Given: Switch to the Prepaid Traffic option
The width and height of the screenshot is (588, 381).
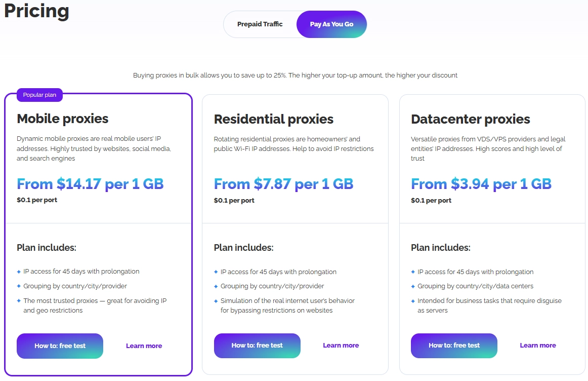Looking at the screenshot, I should pyautogui.click(x=260, y=24).
